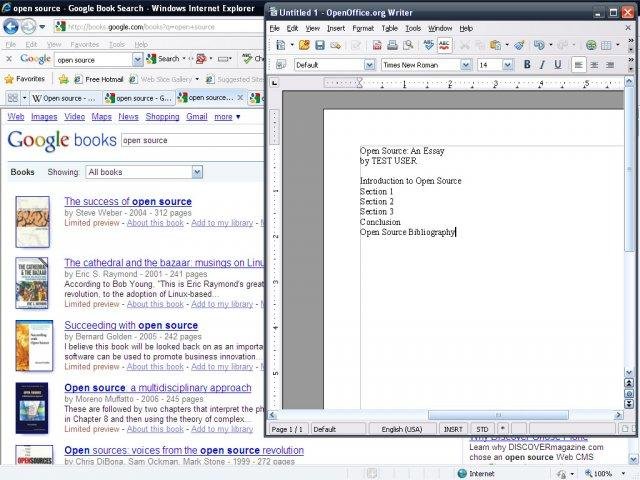This screenshot has width=640, height=480.
Task: Align text right in Writer
Action: pos(610,64)
